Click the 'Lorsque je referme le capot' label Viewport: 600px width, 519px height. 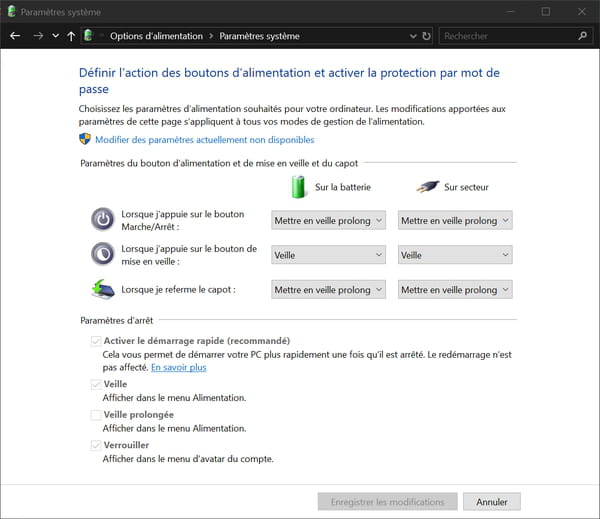(178, 289)
